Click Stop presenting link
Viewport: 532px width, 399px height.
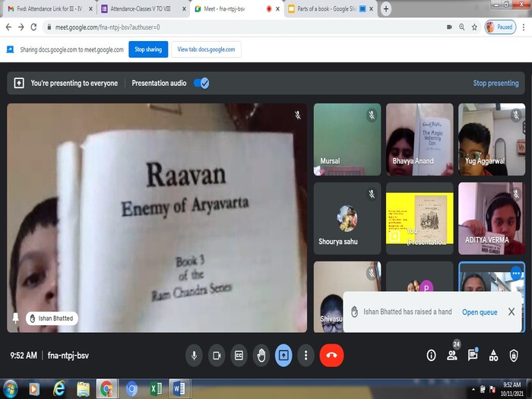496,83
